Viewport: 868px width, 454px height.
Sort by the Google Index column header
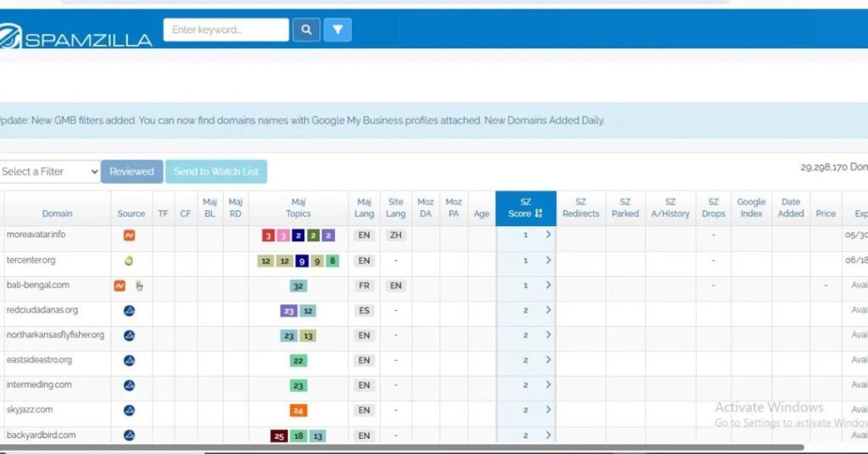[x=751, y=208]
